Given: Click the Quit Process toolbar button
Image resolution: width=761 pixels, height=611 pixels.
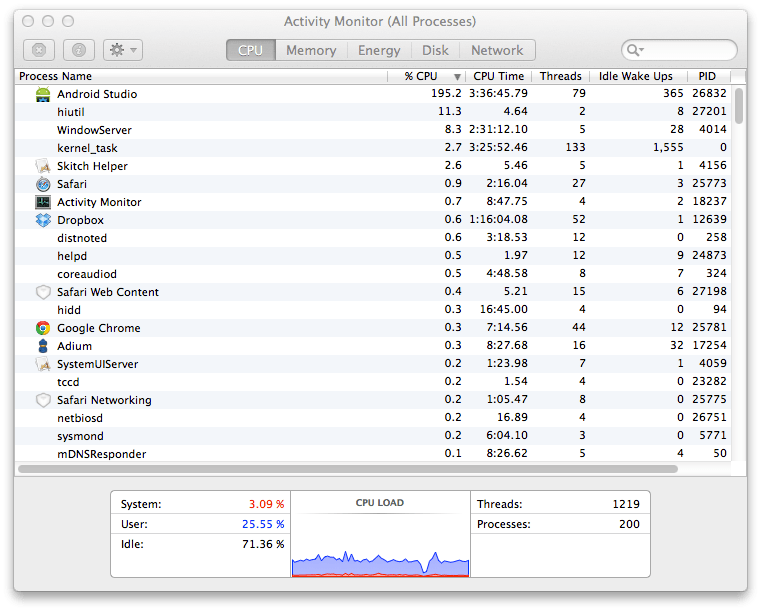Looking at the screenshot, I should [x=39, y=50].
